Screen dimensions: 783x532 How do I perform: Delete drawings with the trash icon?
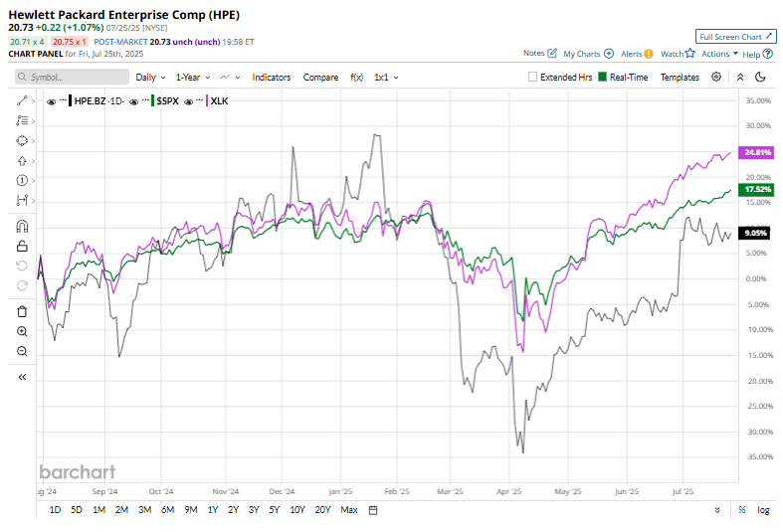22,311
